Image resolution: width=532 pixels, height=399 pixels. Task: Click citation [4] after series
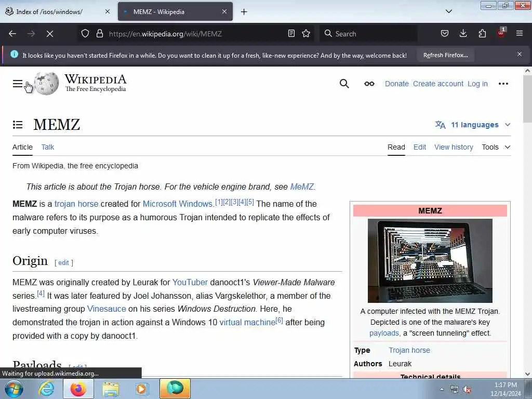coord(41,294)
